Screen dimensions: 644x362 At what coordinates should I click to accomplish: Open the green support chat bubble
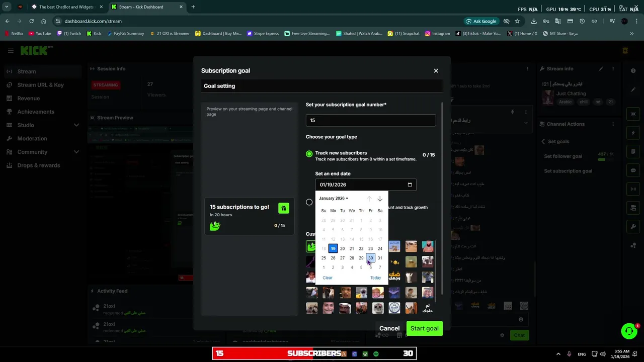coord(629,331)
